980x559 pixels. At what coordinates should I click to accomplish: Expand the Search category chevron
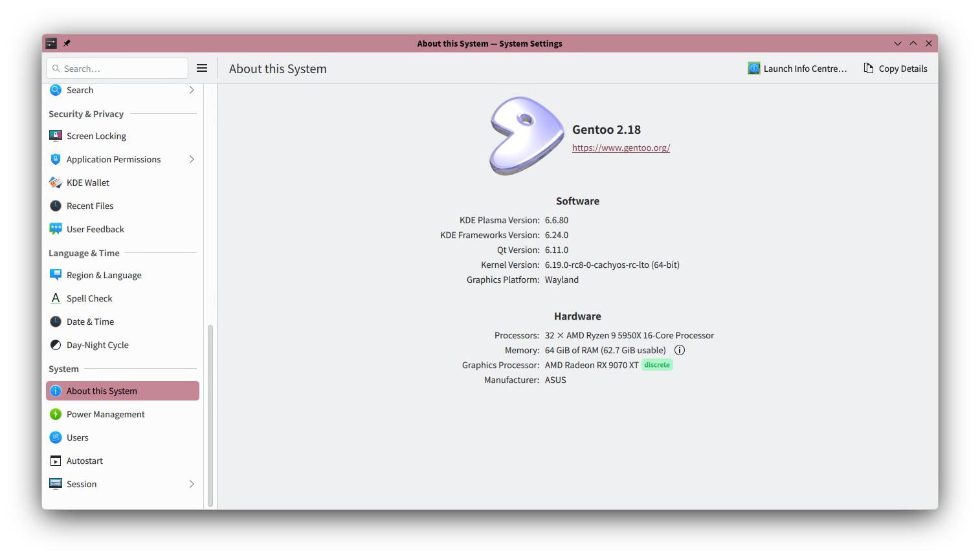(x=192, y=90)
